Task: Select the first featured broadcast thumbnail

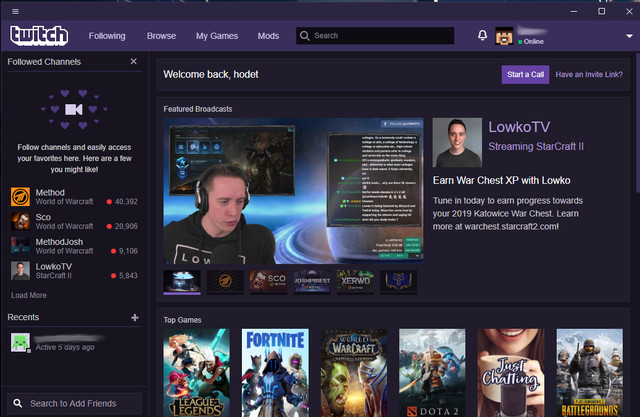Action: click(x=182, y=281)
